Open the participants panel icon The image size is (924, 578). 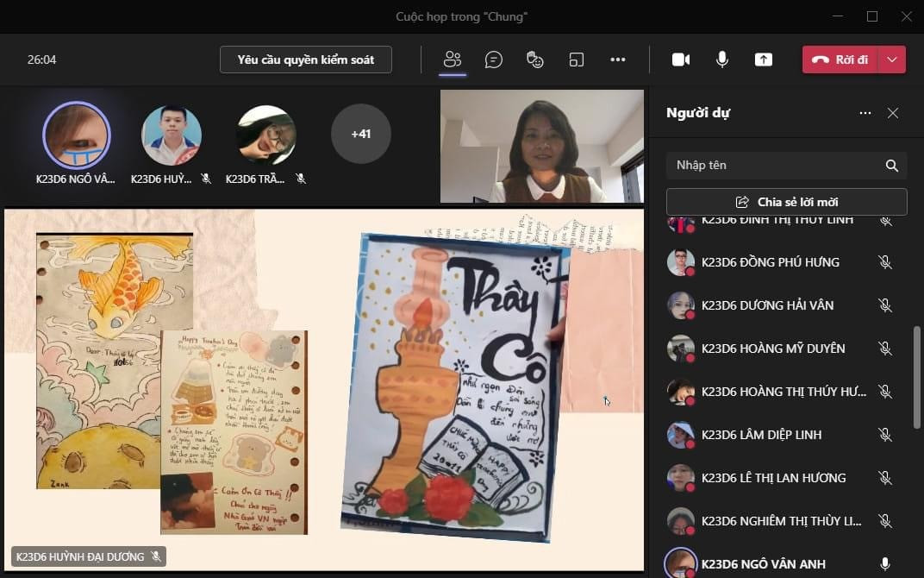[x=453, y=60]
